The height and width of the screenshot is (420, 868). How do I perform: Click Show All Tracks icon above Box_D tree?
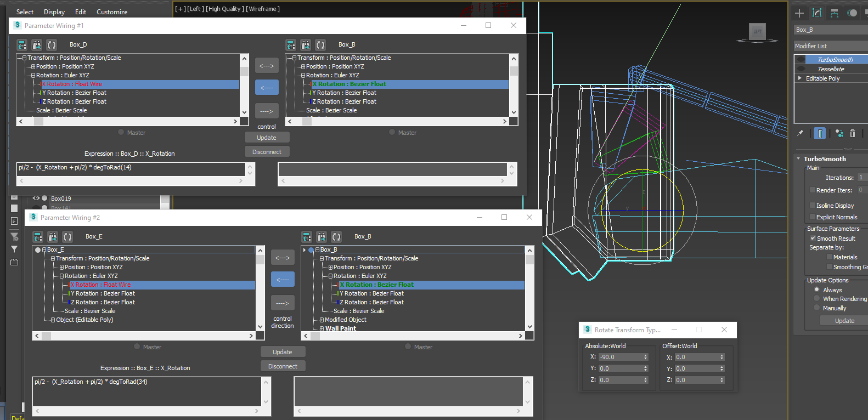click(x=22, y=45)
